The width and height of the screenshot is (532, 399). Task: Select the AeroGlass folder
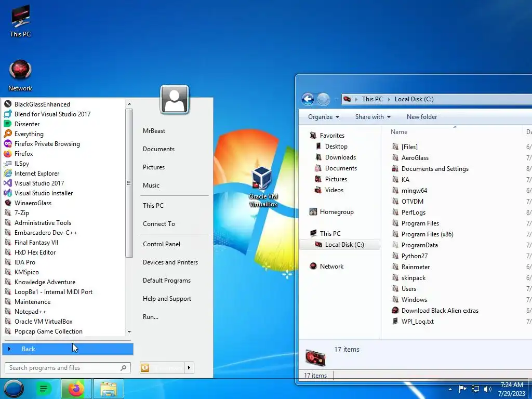415,158
